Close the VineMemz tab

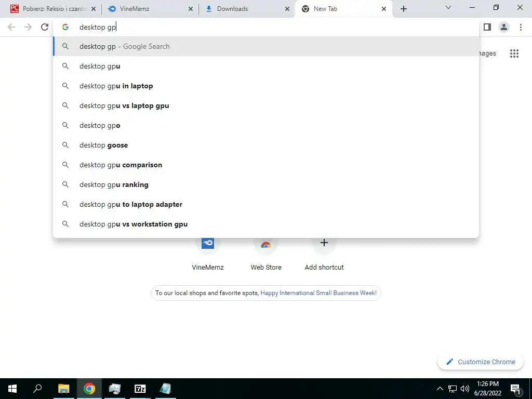click(191, 9)
